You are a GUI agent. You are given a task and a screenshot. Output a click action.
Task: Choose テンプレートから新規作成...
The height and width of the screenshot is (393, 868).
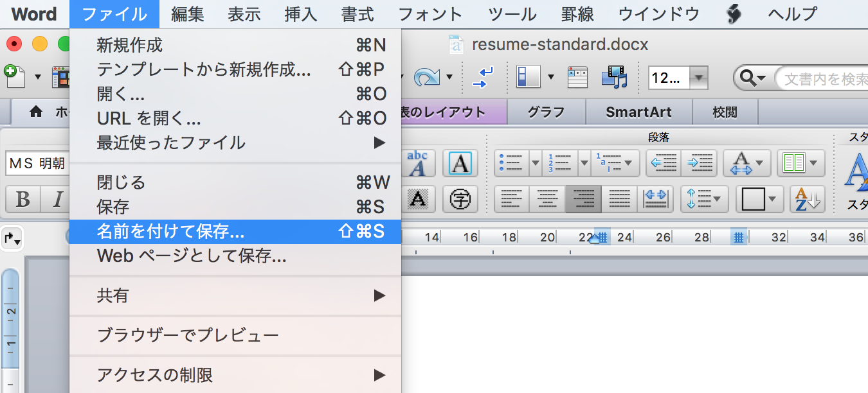pos(235,69)
